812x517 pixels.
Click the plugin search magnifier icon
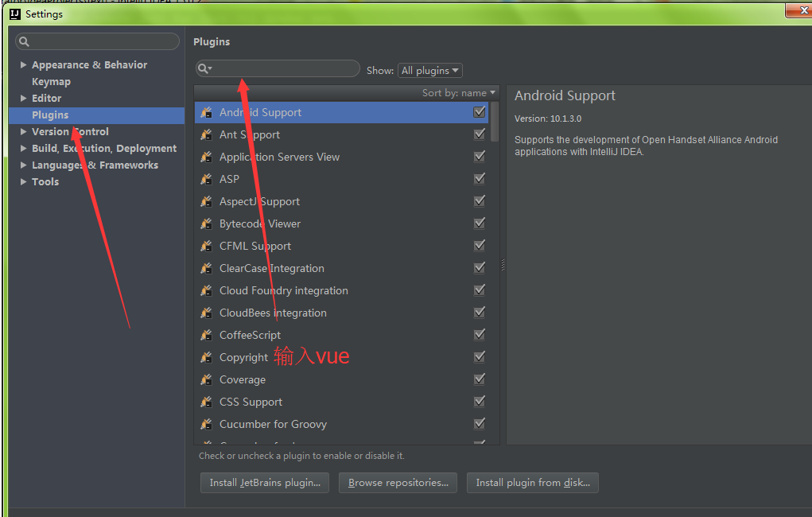pyautogui.click(x=204, y=68)
